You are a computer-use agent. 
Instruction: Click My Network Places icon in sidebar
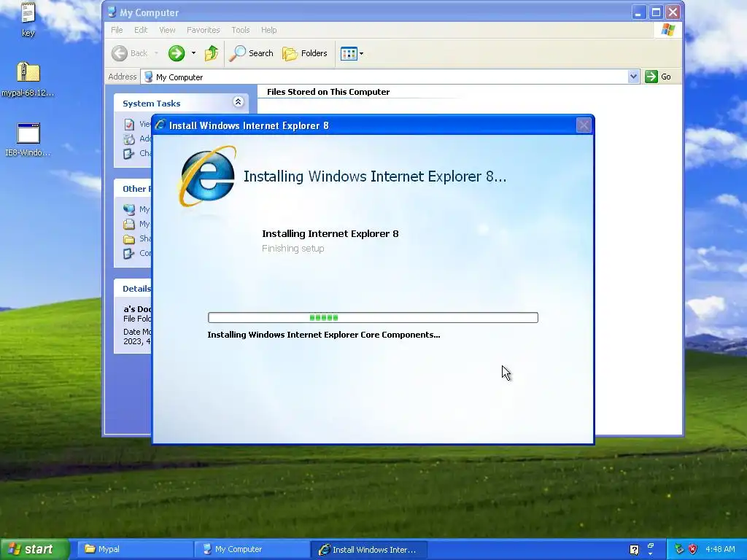click(129, 209)
